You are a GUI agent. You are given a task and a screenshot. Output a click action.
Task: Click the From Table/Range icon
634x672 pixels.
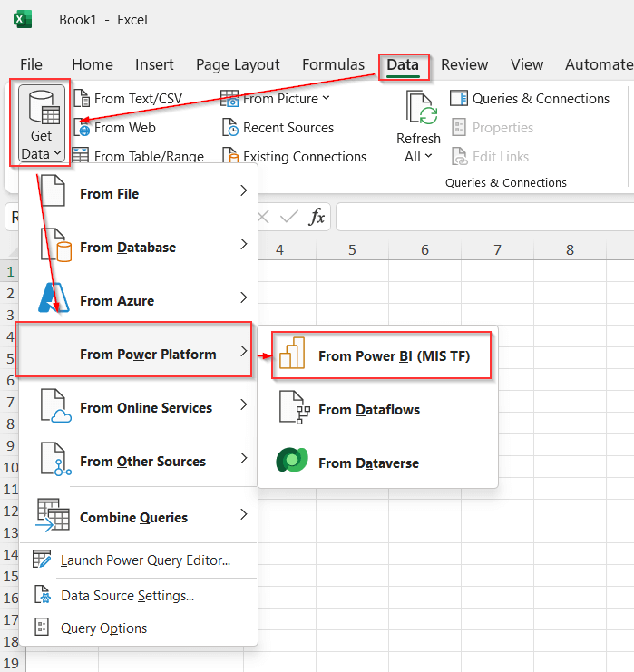[81, 155]
